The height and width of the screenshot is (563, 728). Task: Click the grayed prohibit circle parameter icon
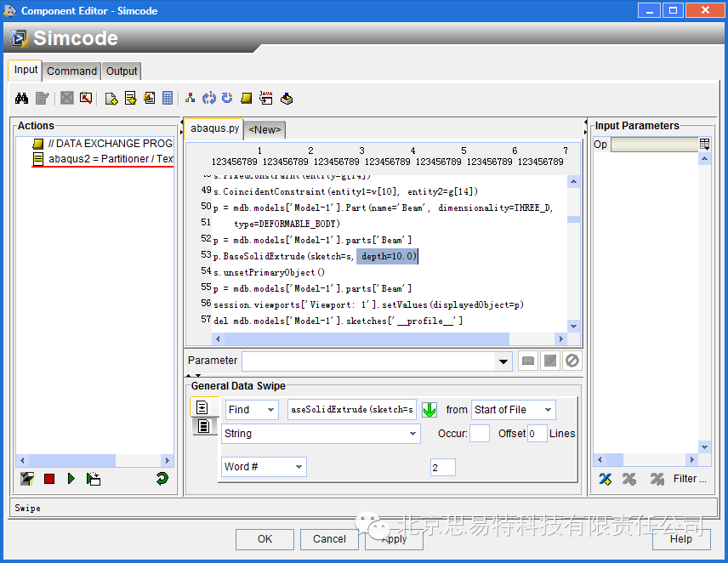click(x=572, y=361)
